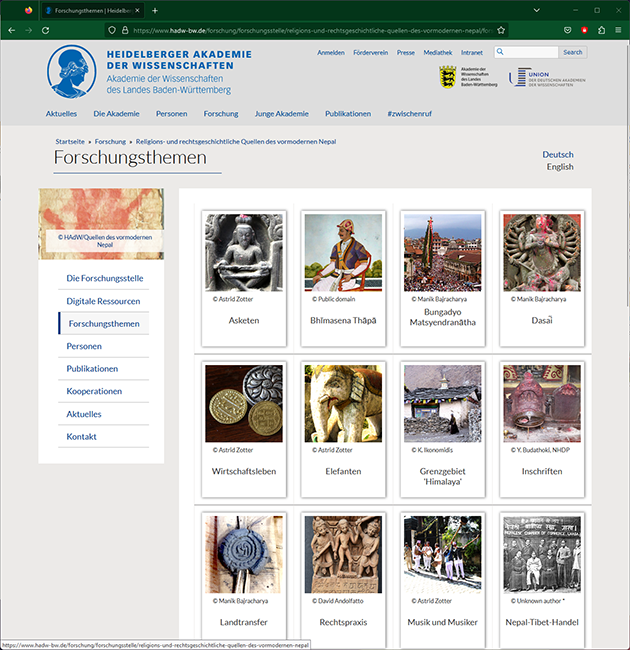Image resolution: width=630 pixels, height=650 pixels.
Task: Open the Mediathek link
Action: click(x=438, y=53)
